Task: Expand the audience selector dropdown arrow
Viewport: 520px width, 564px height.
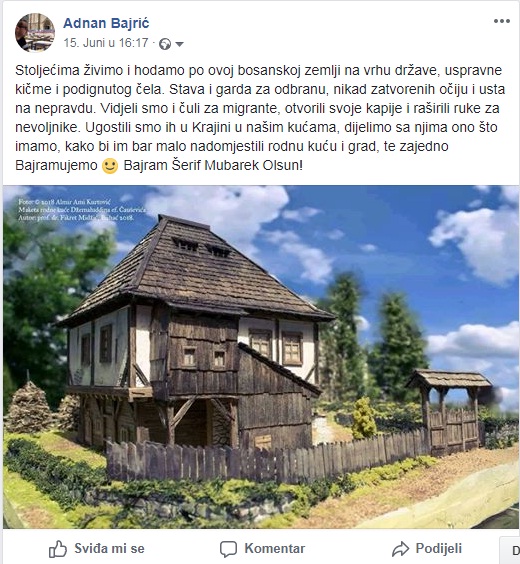Action: pyautogui.click(x=179, y=44)
